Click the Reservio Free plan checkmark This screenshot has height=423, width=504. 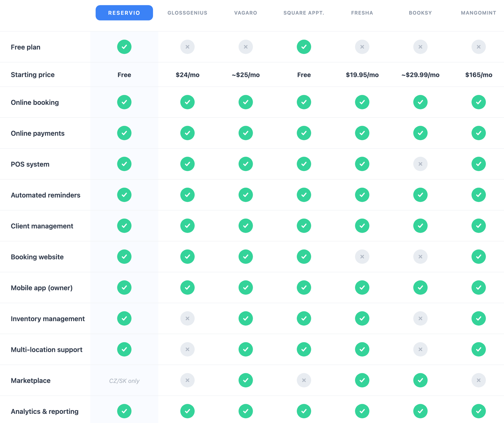pyautogui.click(x=124, y=47)
